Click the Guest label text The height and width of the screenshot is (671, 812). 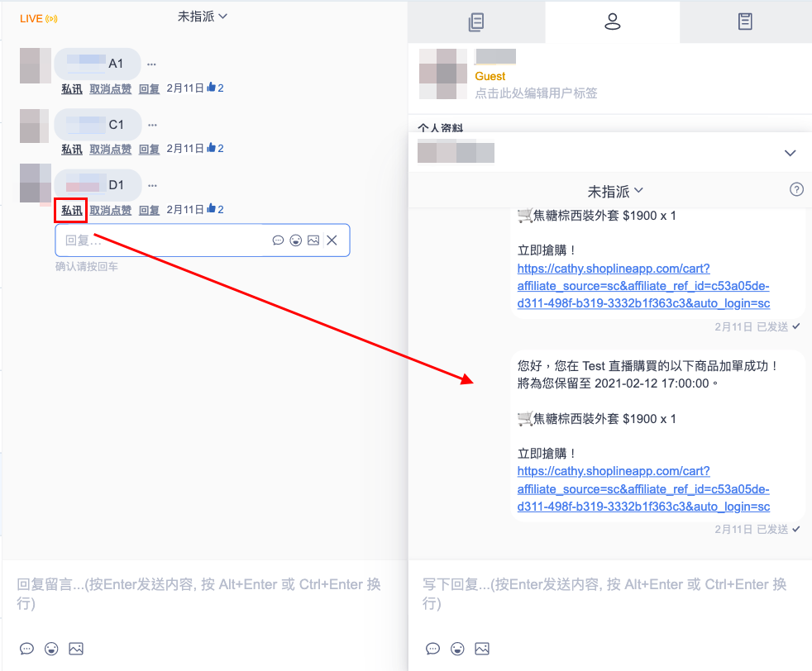(x=490, y=77)
